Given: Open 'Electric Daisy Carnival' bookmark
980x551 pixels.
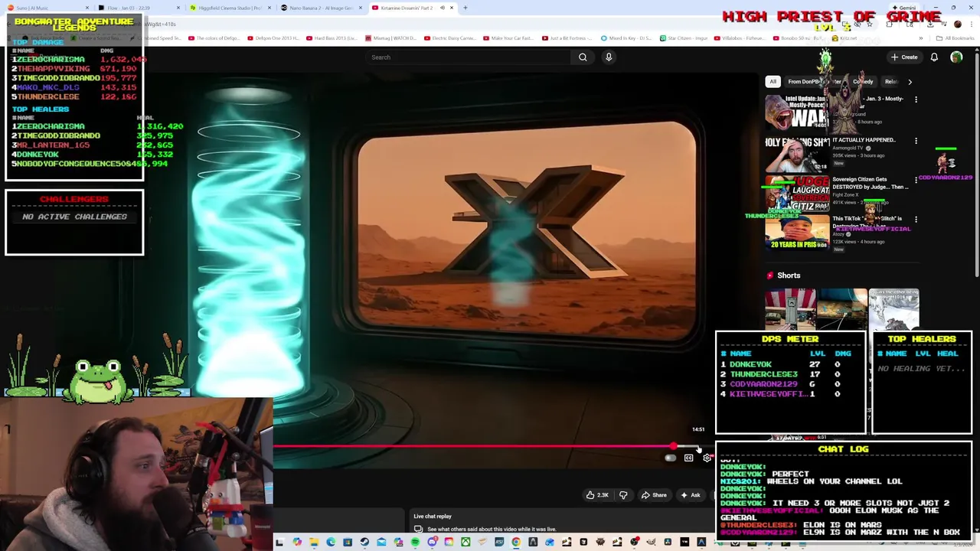Looking at the screenshot, I should point(452,38).
